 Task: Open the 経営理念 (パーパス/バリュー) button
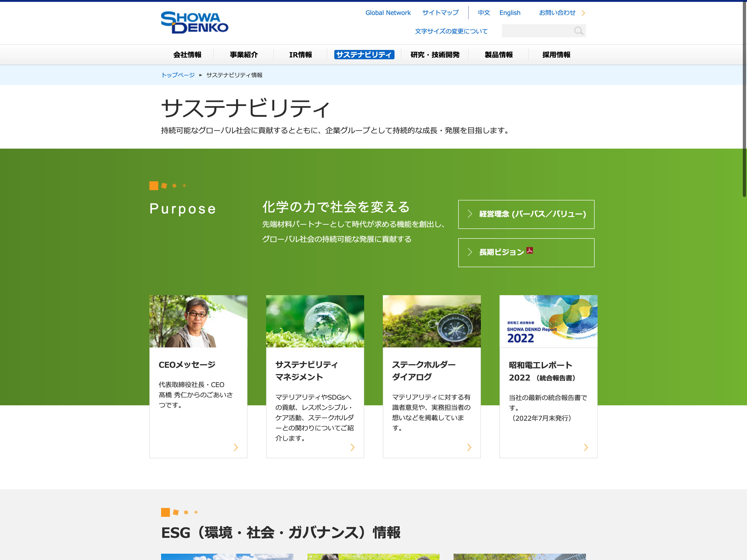click(x=526, y=214)
